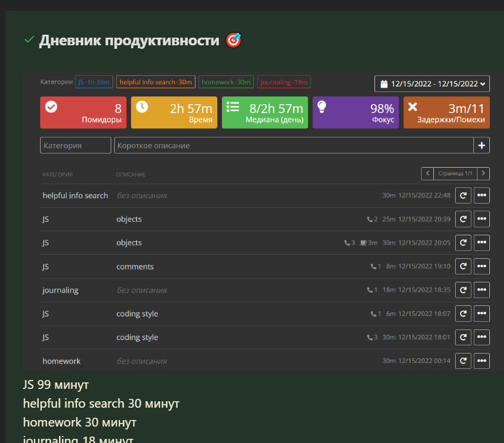
Task: Click the 3m/11 Задержки/Помехи stat card
Action: (446, 112)
